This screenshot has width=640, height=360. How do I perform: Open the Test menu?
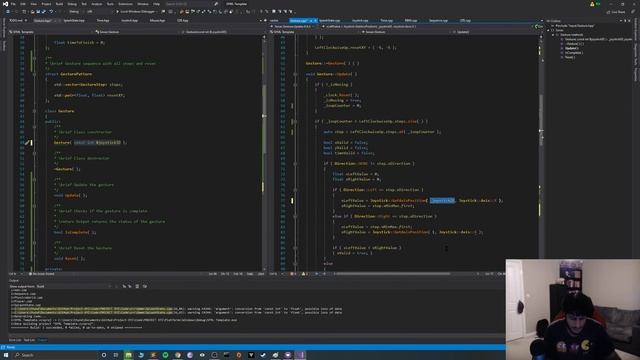(84, 4)
